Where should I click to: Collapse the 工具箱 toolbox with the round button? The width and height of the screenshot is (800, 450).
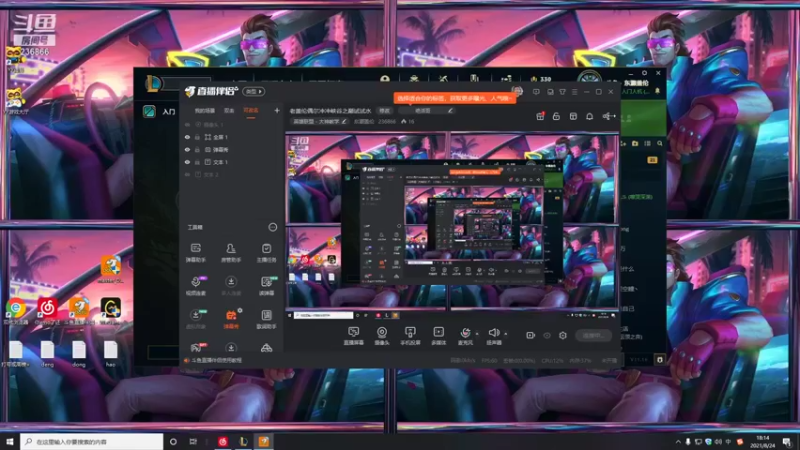click(272, 227)
